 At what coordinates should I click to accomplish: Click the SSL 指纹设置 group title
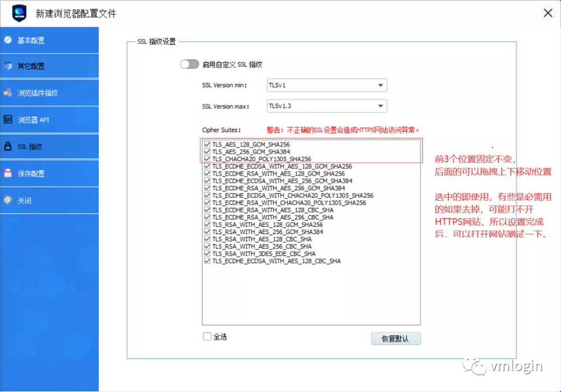(x=157, y=41)
